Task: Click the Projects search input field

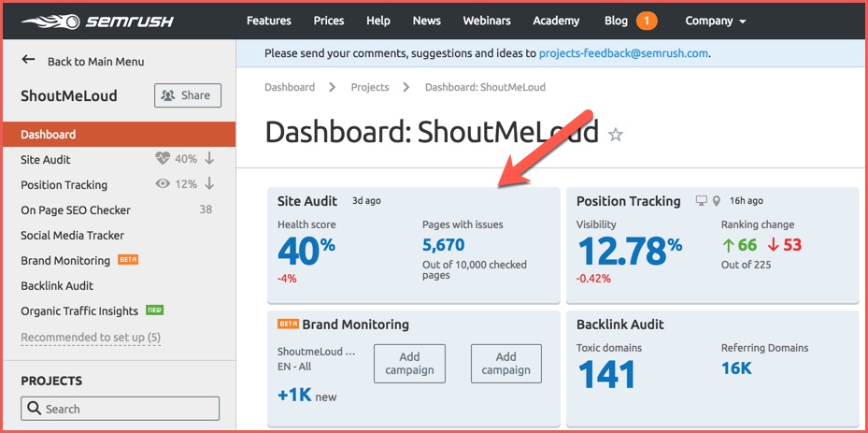Action: tap(121, 409)
